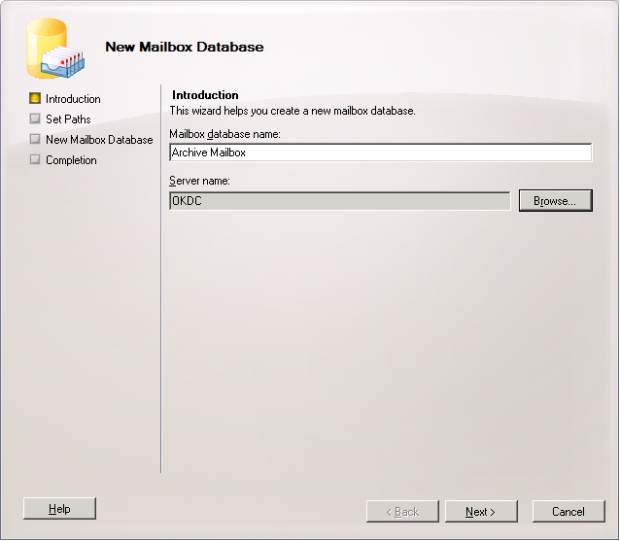The image size is (620, 541).
Task: Click the wizard description sentence
Action: click(292, 111)
